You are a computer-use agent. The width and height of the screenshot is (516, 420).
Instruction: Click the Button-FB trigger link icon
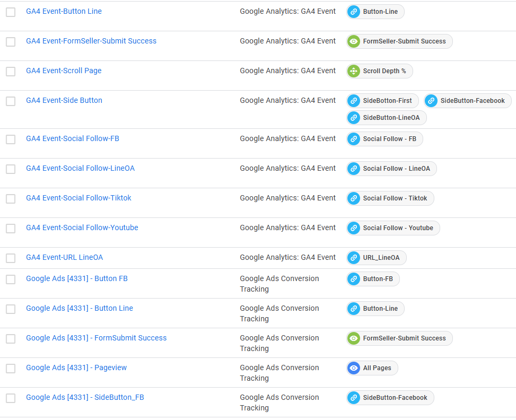[354, 279]
